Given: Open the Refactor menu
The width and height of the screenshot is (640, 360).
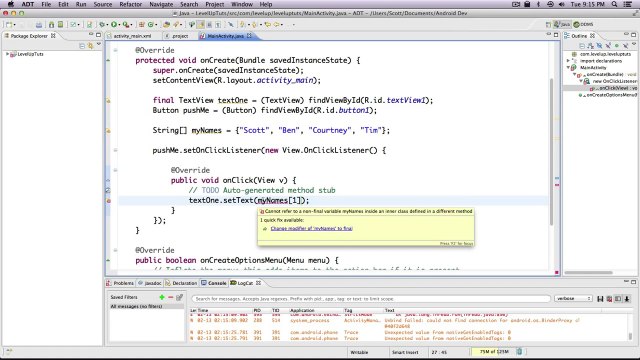Looking at the screenshot, I should [130, 4].
